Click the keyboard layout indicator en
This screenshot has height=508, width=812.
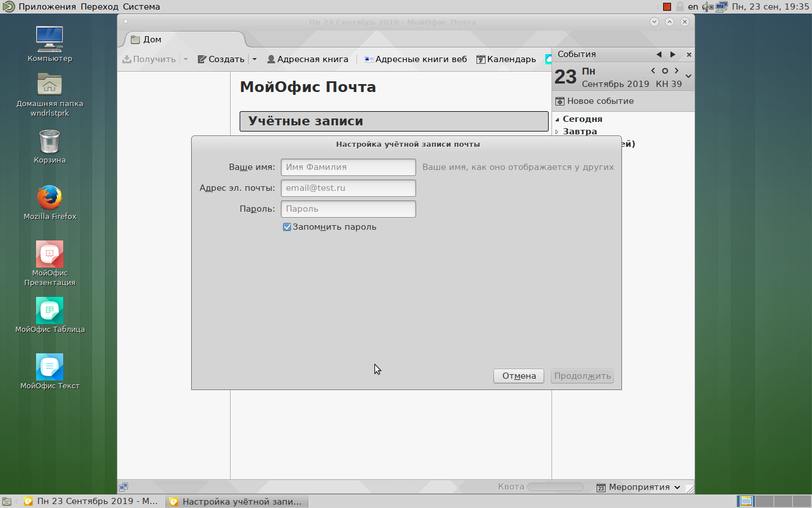tap(693, 7)
